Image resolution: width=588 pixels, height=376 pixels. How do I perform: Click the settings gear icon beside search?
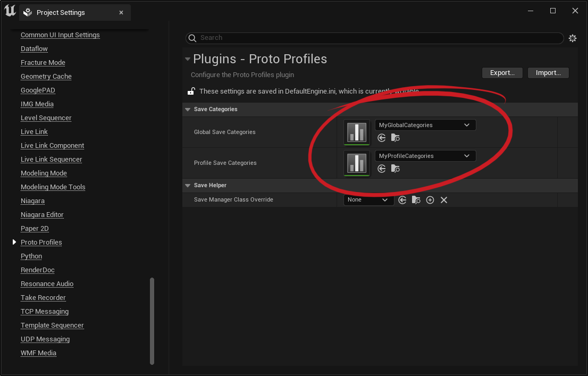point(572,38)
